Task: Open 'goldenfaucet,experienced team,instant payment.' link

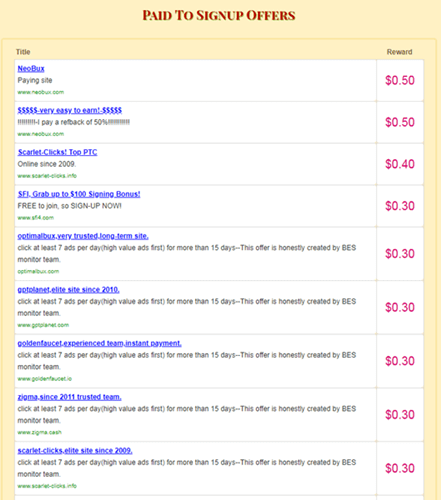Action: coord(99,343)
